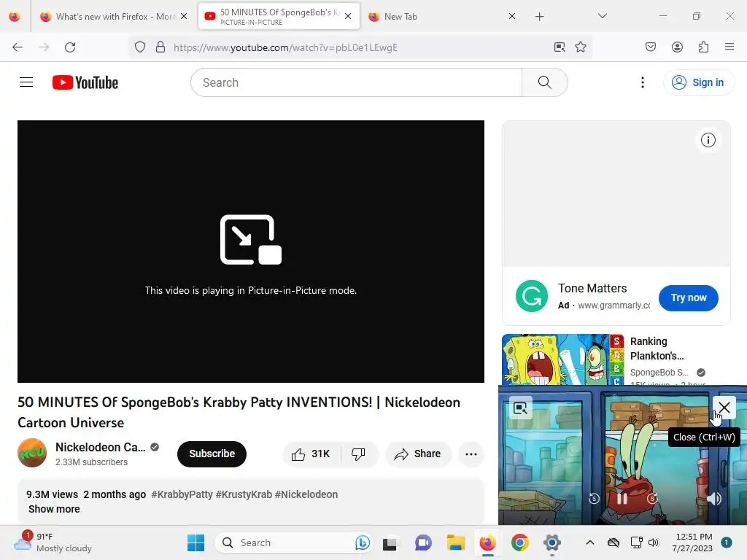Expand description with Show more
Viewport: 747px width, 560px height.
[54, 509]
